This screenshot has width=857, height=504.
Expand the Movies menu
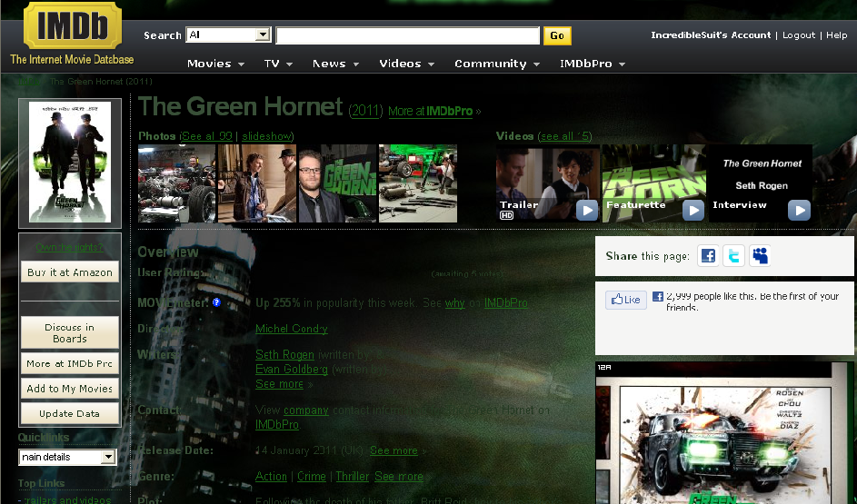click(215, 64)
